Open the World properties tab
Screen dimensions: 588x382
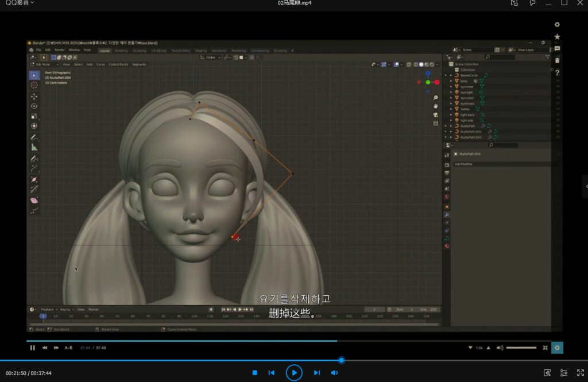(447, 196)
